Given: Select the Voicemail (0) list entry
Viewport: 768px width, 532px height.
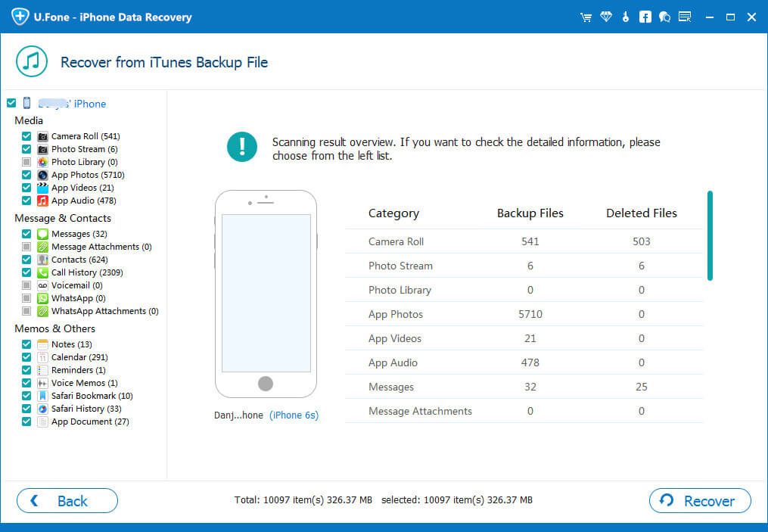Looking at the screenshot, I should pos(77,285).
